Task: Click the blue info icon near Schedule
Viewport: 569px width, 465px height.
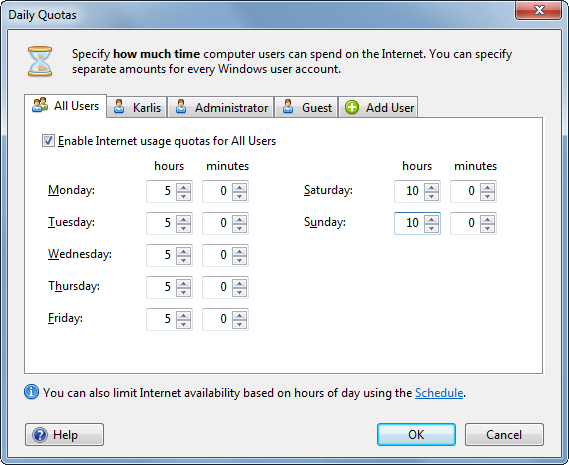Action: coord(32,392)
